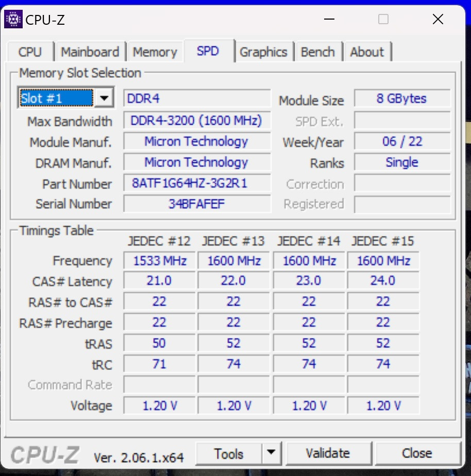Switch to the Bench tab
Image resolution: width=471 pixels, height=476 pixels.
point(318,52)
